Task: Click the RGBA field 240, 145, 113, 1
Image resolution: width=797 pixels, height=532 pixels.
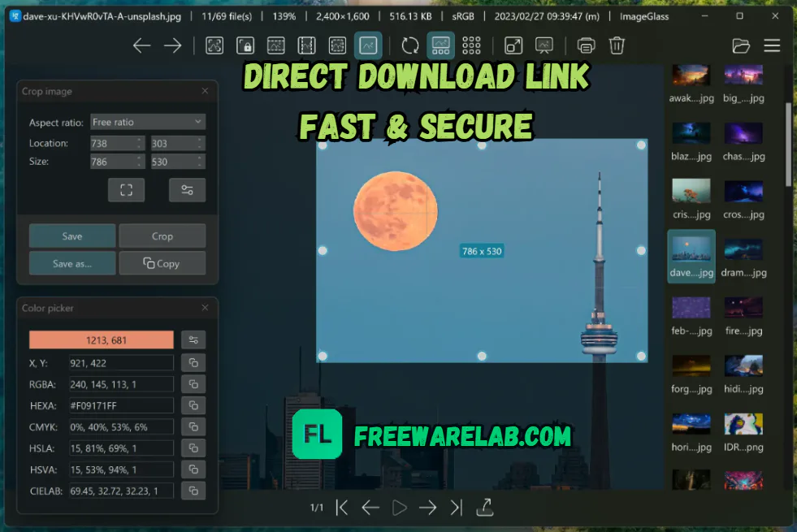Action: 121,384
